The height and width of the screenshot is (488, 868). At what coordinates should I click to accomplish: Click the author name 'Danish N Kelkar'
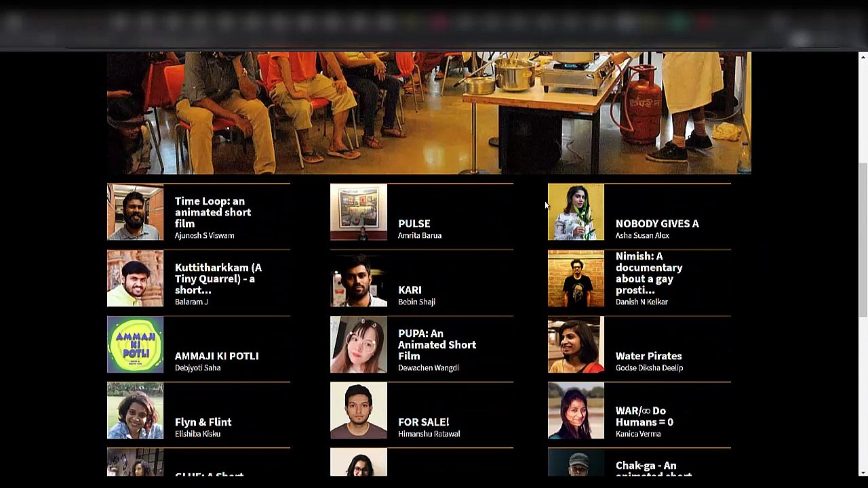point(642,302)
